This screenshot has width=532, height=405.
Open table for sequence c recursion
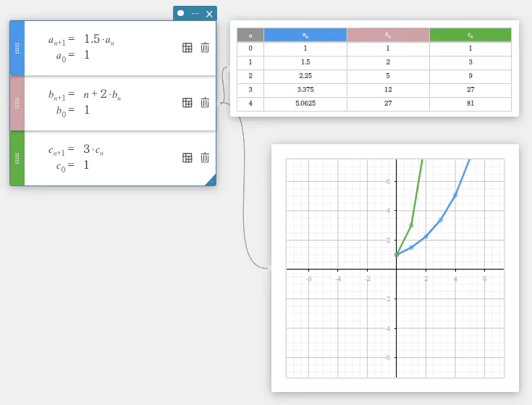coord(187,157)
